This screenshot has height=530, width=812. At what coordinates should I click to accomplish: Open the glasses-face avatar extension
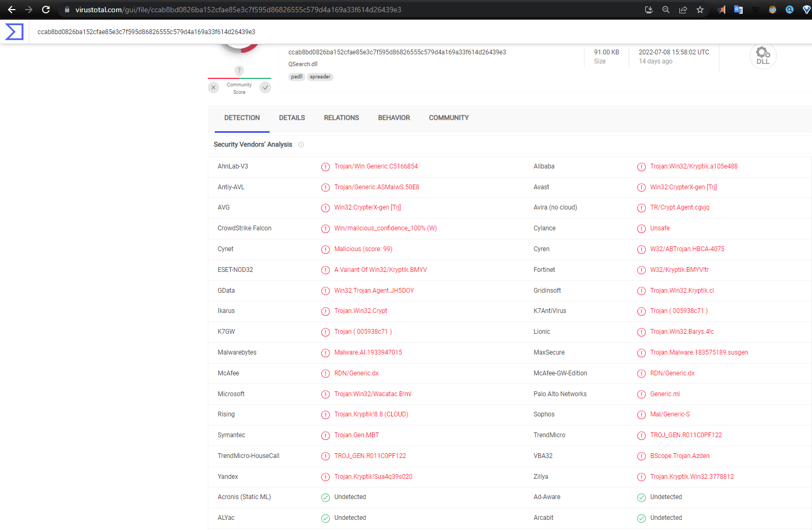(x=773, y=10)
